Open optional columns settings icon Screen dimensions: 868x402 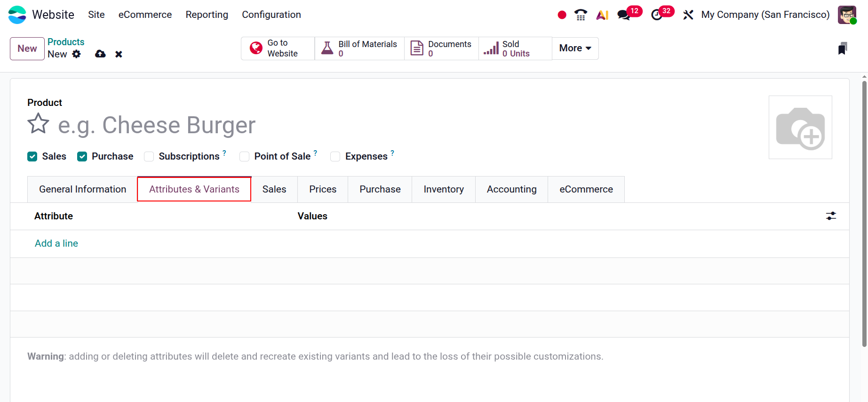coord(831,216)
